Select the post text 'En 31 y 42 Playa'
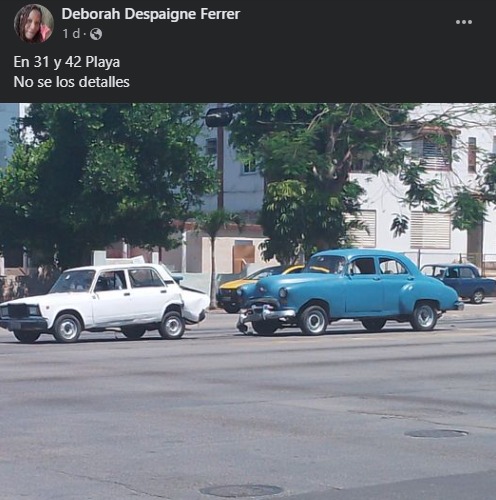The height and width of the screenshot is (500, 496). pos(67,62)
